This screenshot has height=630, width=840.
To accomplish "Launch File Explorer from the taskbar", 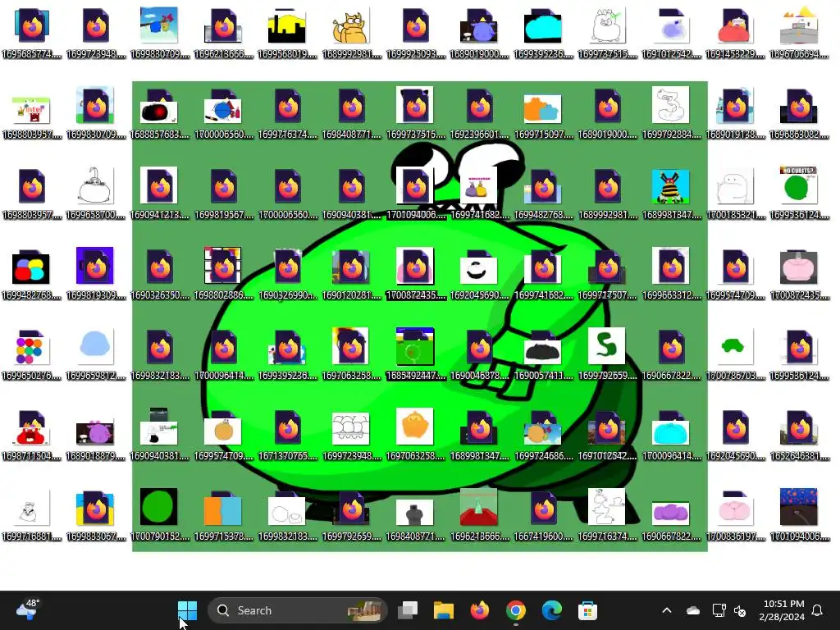I will pyautogui.click(x=444, y=610).
